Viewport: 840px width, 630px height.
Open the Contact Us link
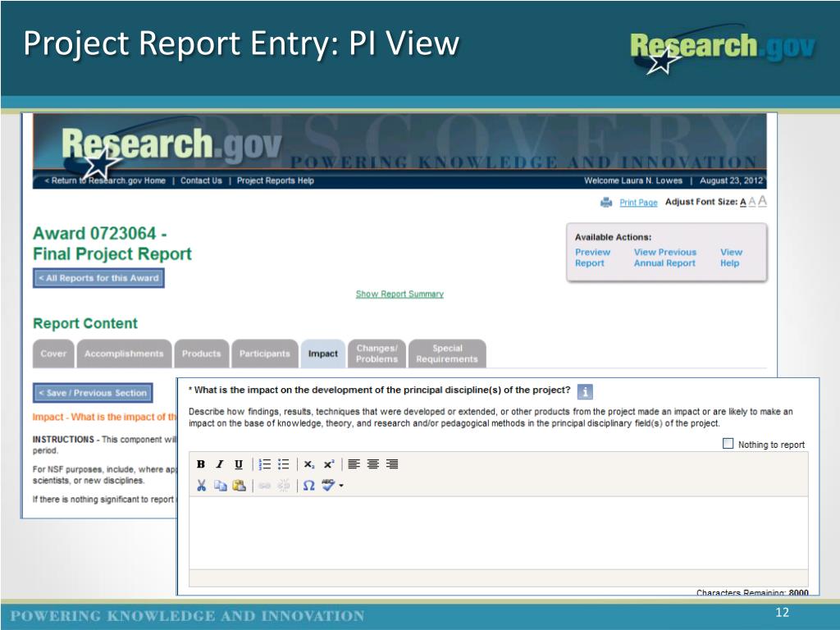click(x=201, y=180)
